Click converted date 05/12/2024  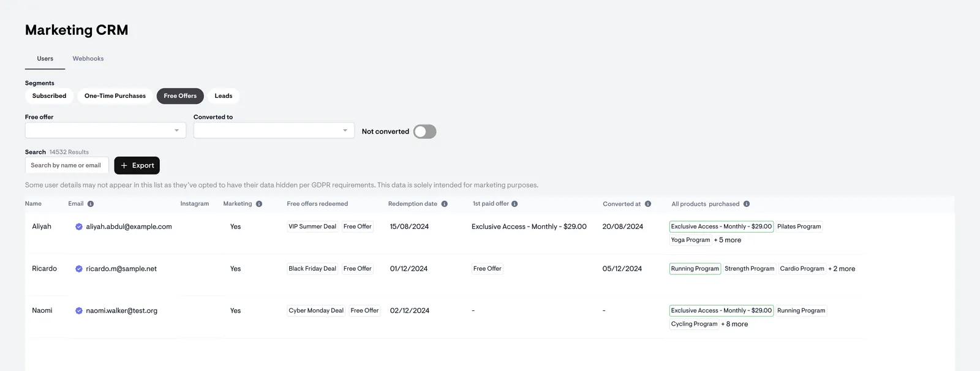pos(622,269)
